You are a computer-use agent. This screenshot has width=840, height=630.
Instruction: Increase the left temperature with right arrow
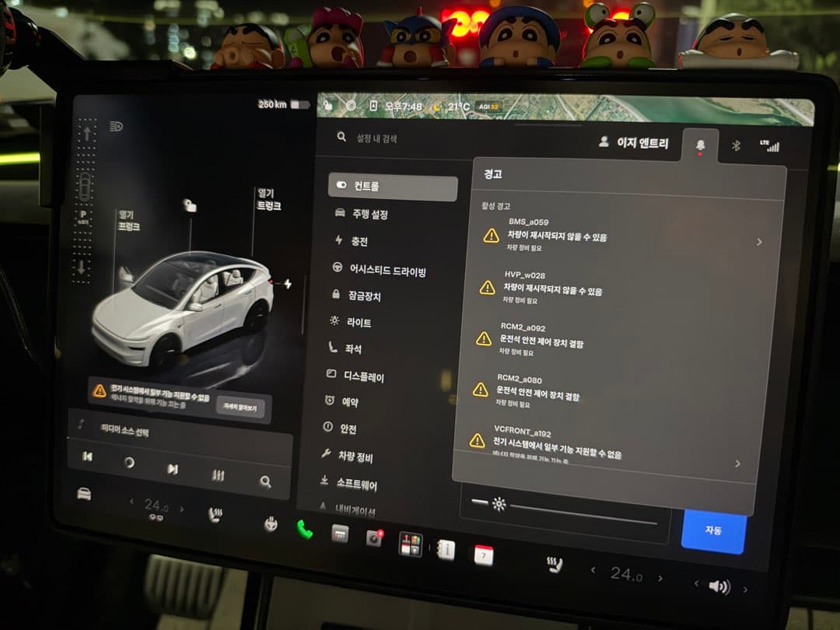point(181,509)
